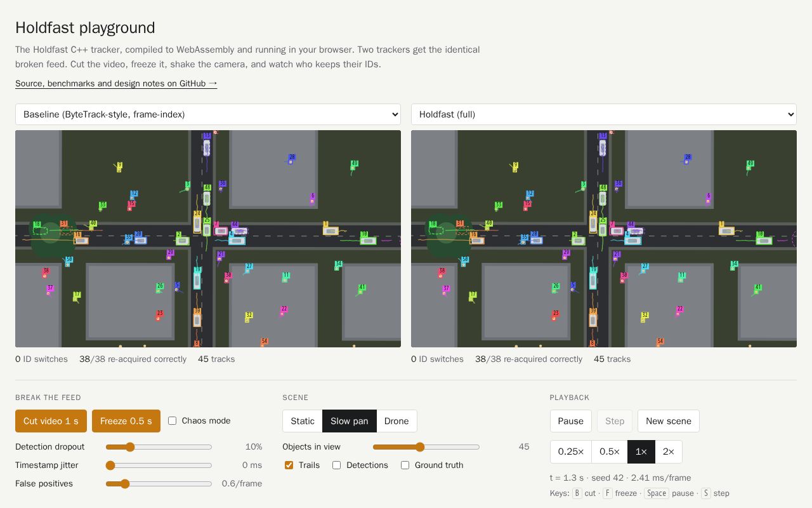Enable Chaos mode checkbox
Viewport: 812px width, 508px height.
172,420
